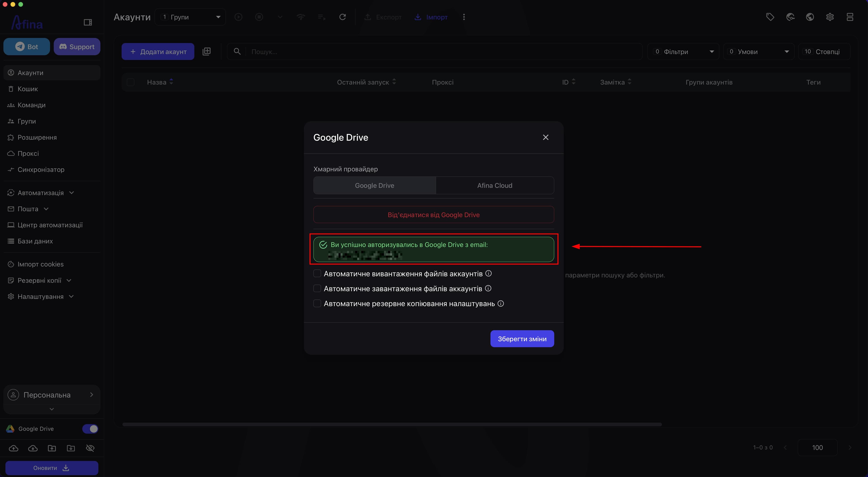Expand the chevron below Персональна
Screen dimensions: 868x477
(52, 409)
